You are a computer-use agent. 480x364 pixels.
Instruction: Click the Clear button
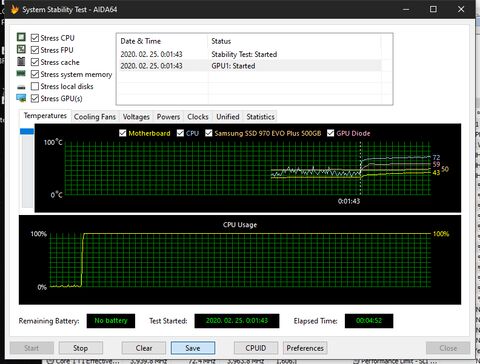(x=144, y=348)
